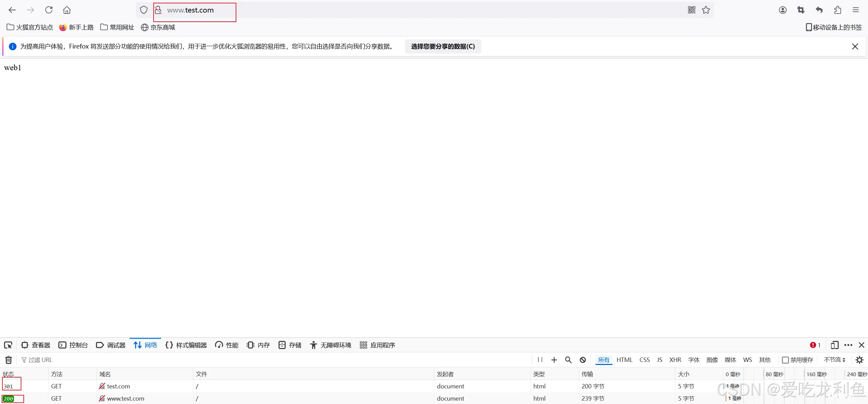Sort requests by 传输 column
Image resolution: width=868 pixels, height=404 pixels.
pyautogui.click(x=627, y=374)
